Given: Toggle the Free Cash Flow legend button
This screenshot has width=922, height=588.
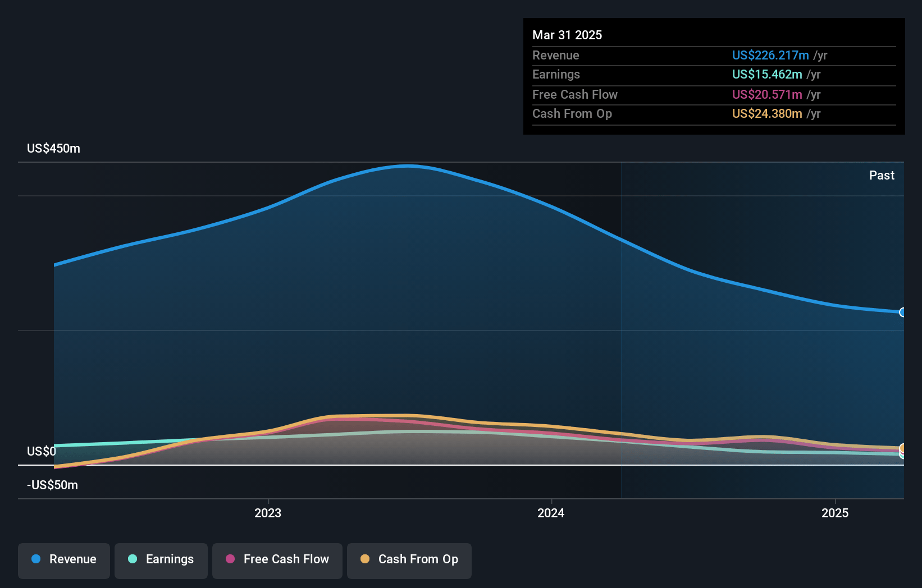Looking at the screenshot, I should coord(277,561).
